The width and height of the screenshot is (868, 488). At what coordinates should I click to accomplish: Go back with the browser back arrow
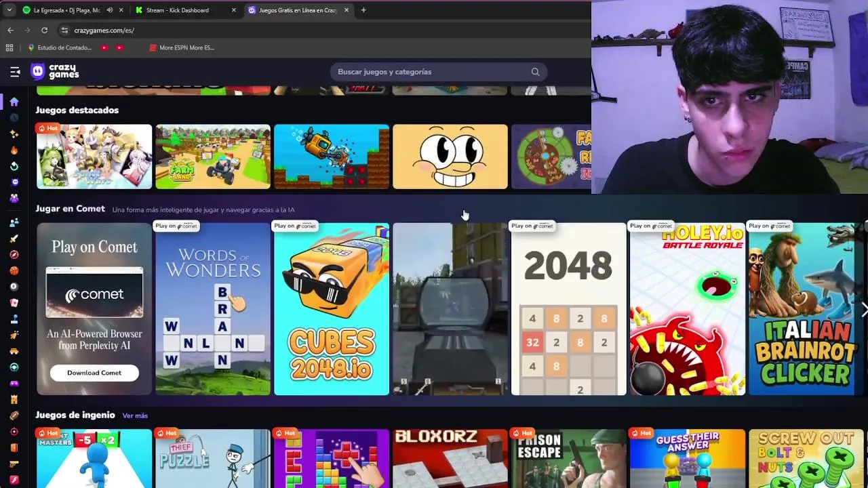pos(10,30)
